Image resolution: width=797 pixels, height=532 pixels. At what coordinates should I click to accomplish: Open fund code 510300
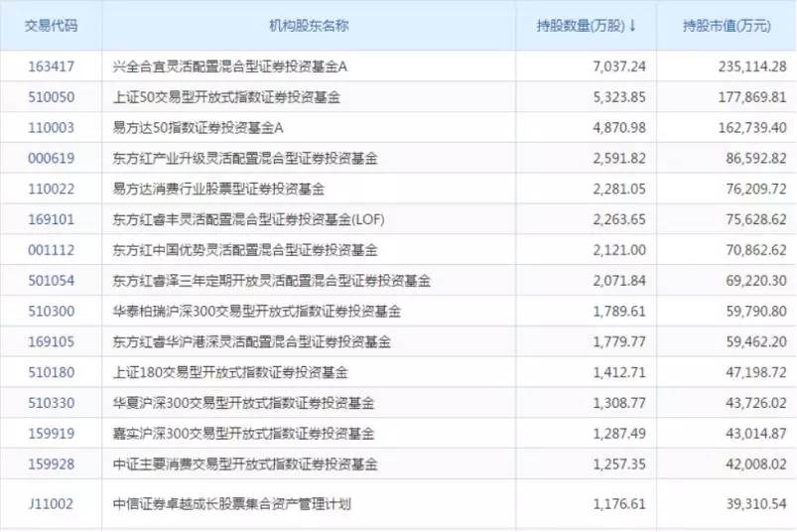click(51, 311)
